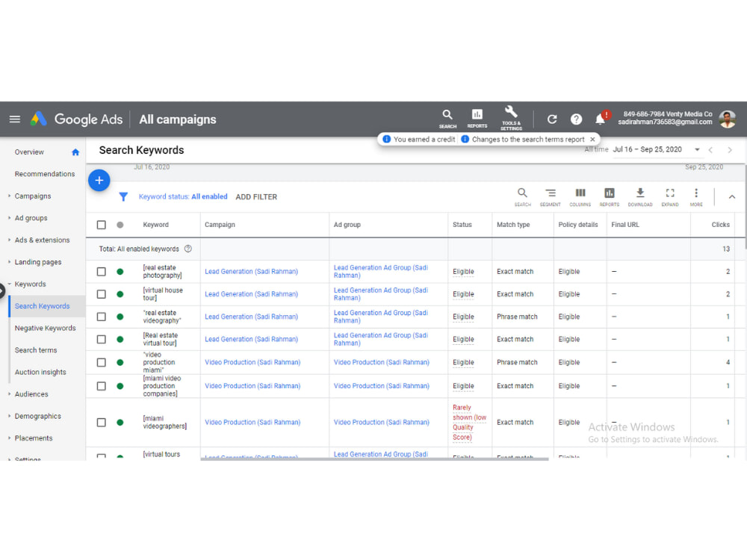
Task: Open the Search tool in header
Action: click(447, 119)
